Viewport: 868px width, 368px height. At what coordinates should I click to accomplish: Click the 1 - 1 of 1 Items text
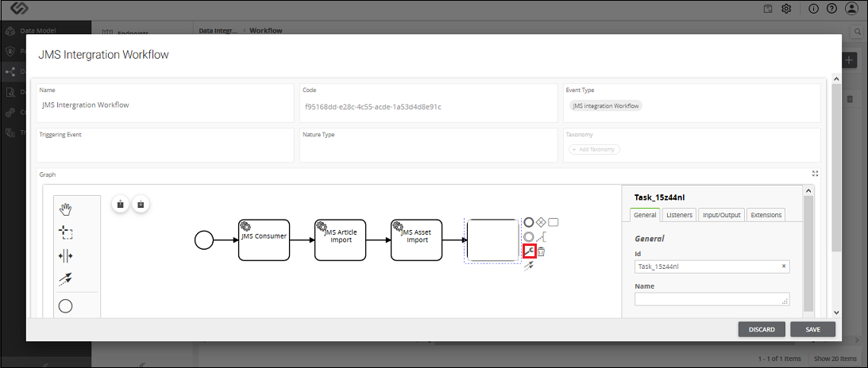(x=781, y=358)
